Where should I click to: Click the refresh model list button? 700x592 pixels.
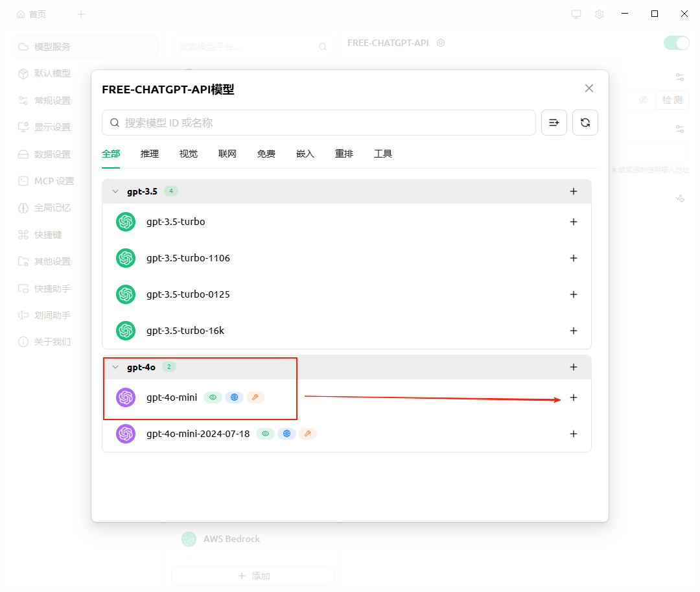click(x=585, y=123)
